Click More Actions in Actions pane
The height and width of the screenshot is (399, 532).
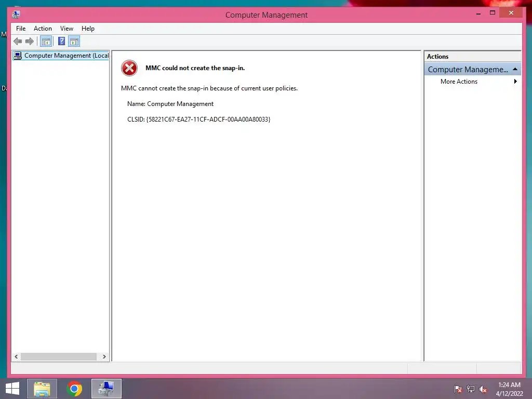pyautogui.click(x=459, y=82)
